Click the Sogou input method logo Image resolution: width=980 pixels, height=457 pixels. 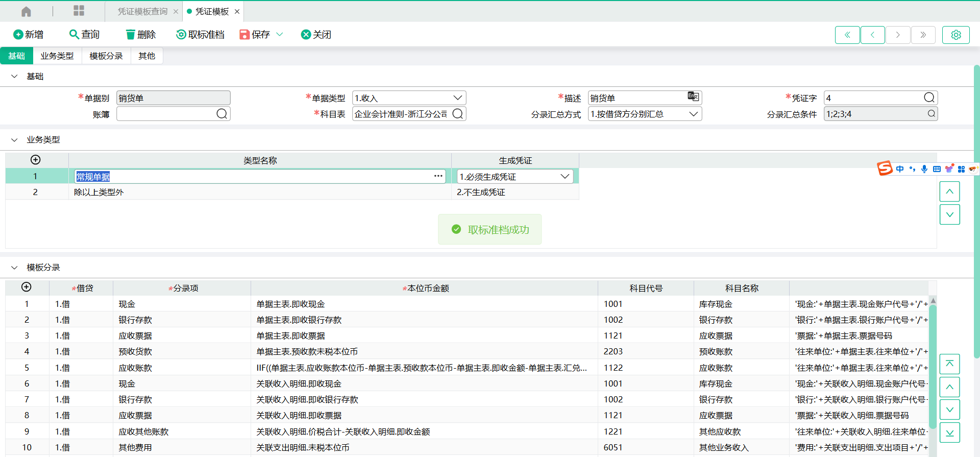[885, 168]
